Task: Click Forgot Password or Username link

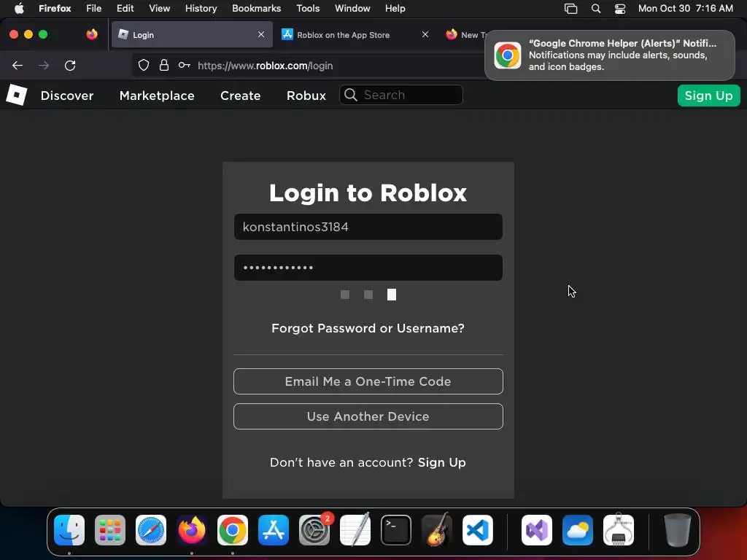Action: click(x=368, y=328)
